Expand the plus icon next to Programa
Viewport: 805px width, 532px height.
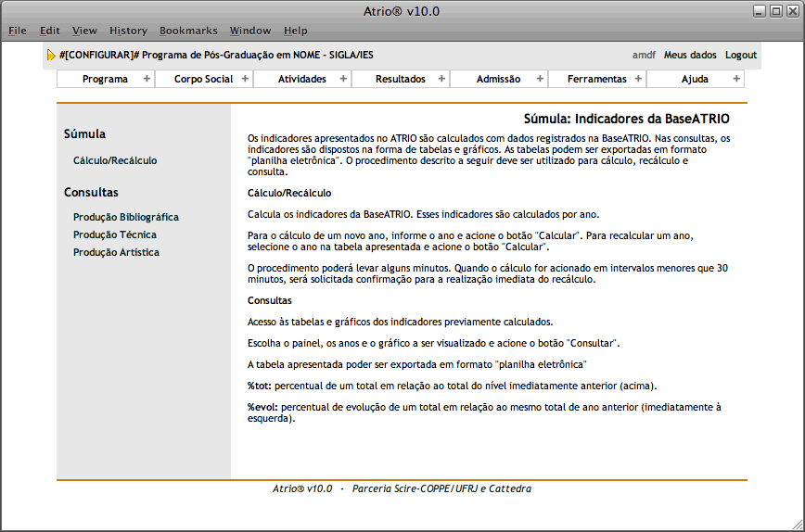[x=147, y=79]
